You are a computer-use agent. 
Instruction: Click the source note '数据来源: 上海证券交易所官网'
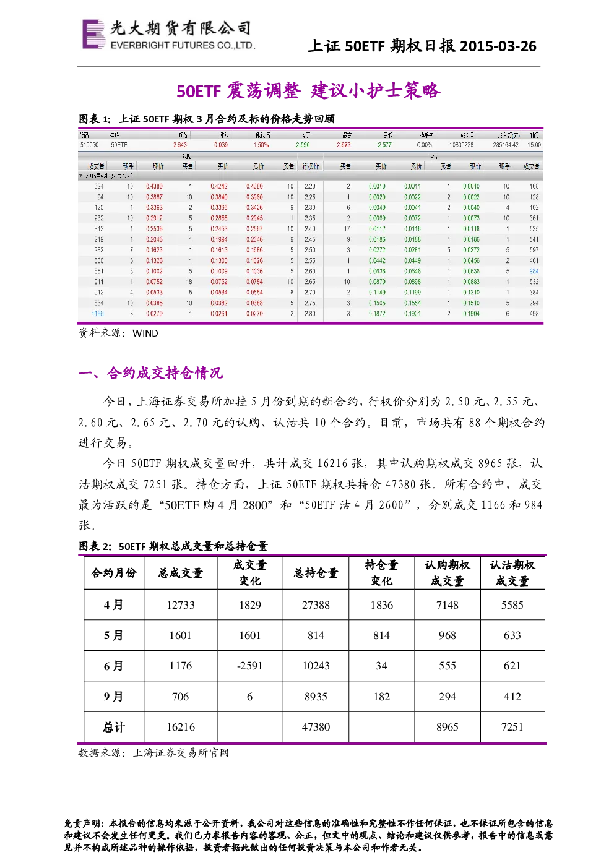click(x=153, y=753)
